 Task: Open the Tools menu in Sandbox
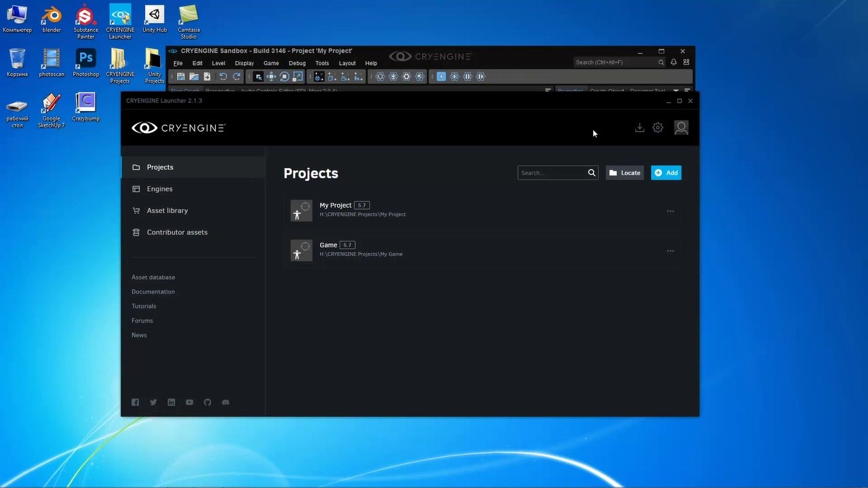tap(322, 63)
